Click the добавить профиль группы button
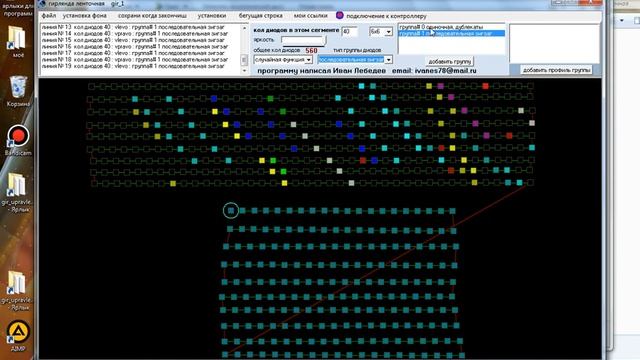Screen dimensions: 640x360 (557, 70)
